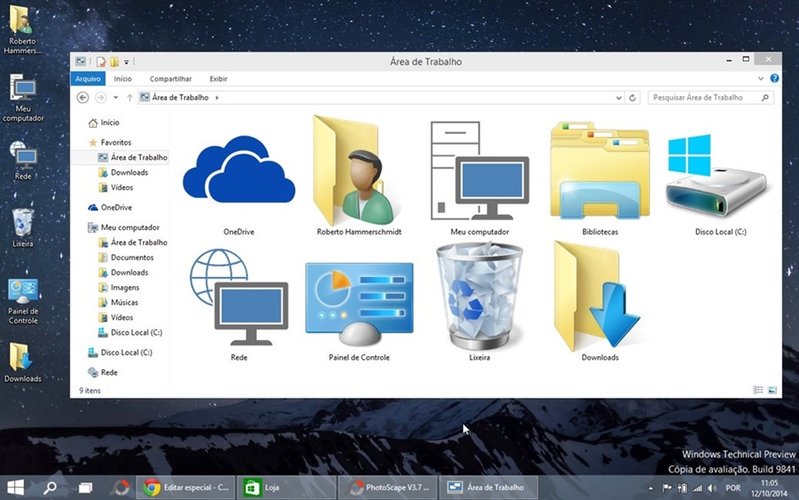Select the Rede desktop shortcut
The image size is (799, 500).
[23, 161]
